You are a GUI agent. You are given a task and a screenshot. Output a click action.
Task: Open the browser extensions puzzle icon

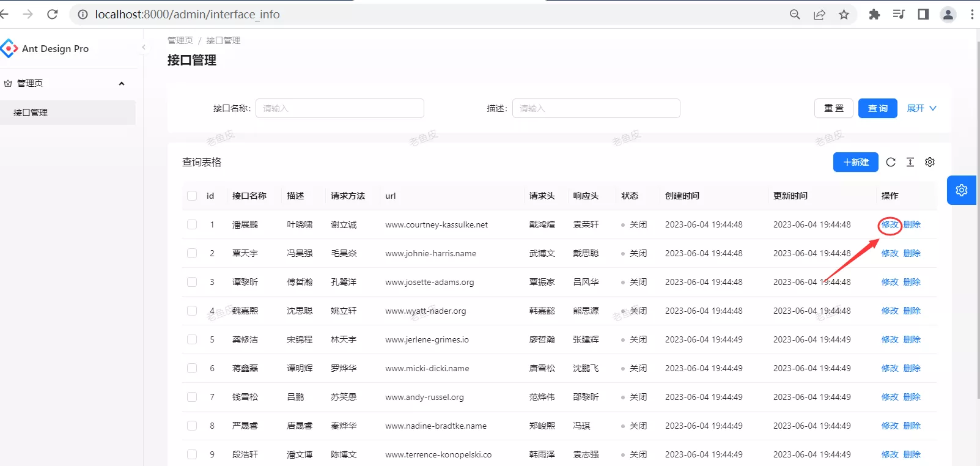pos(874,14)
